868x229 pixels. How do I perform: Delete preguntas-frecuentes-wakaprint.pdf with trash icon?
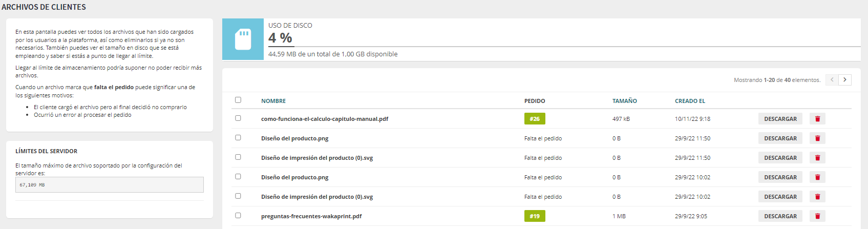(817, 216)
